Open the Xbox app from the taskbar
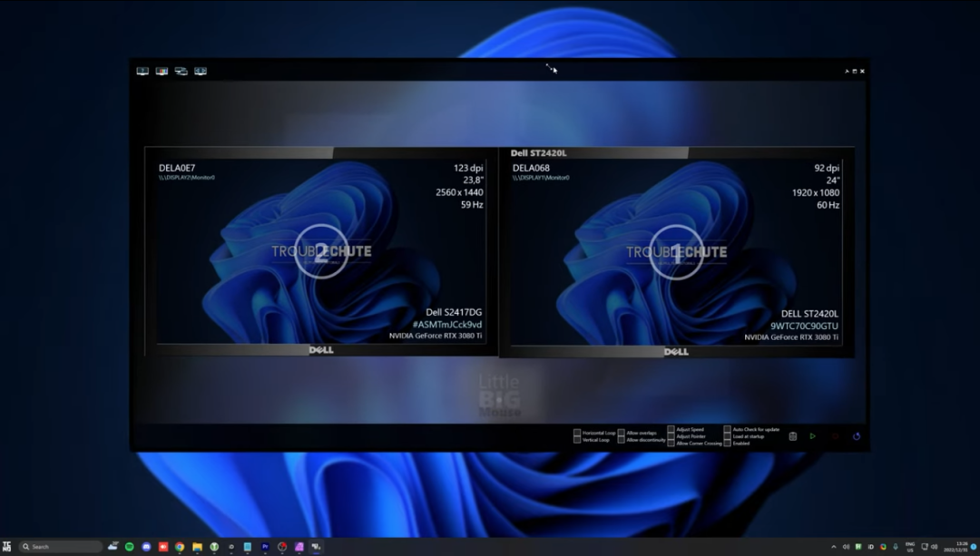 [x=214, y=547]
